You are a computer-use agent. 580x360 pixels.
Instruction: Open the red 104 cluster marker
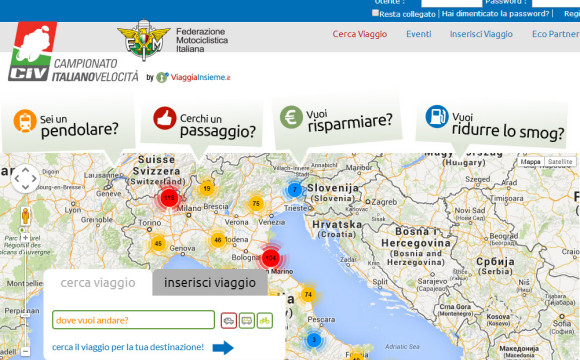271,258
